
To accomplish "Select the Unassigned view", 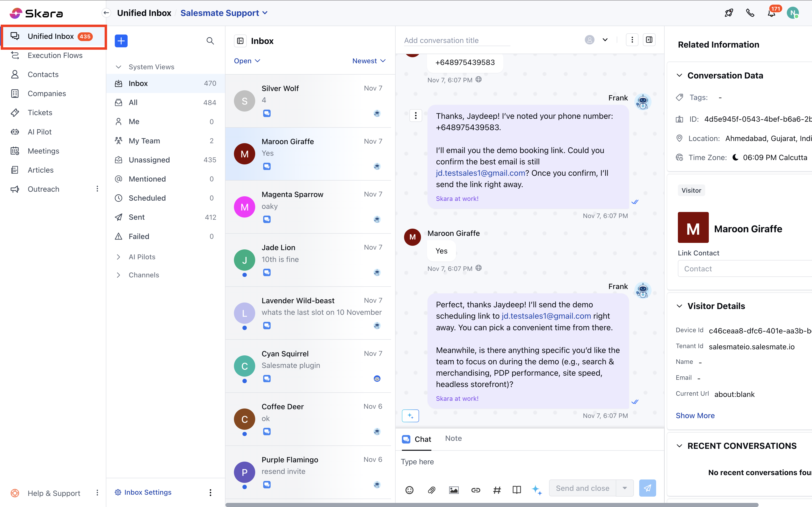I will pos(149,160).
